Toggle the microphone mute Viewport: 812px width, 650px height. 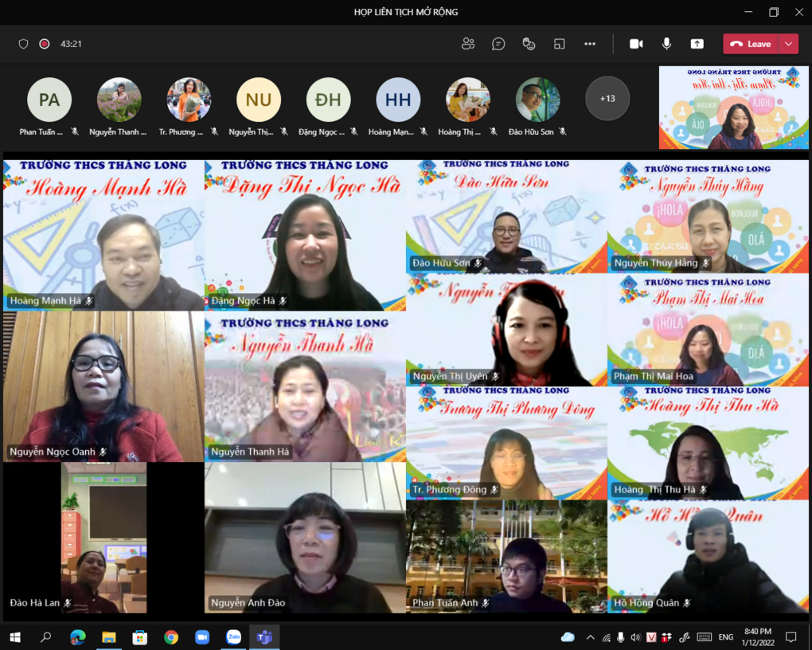(666, 44)
